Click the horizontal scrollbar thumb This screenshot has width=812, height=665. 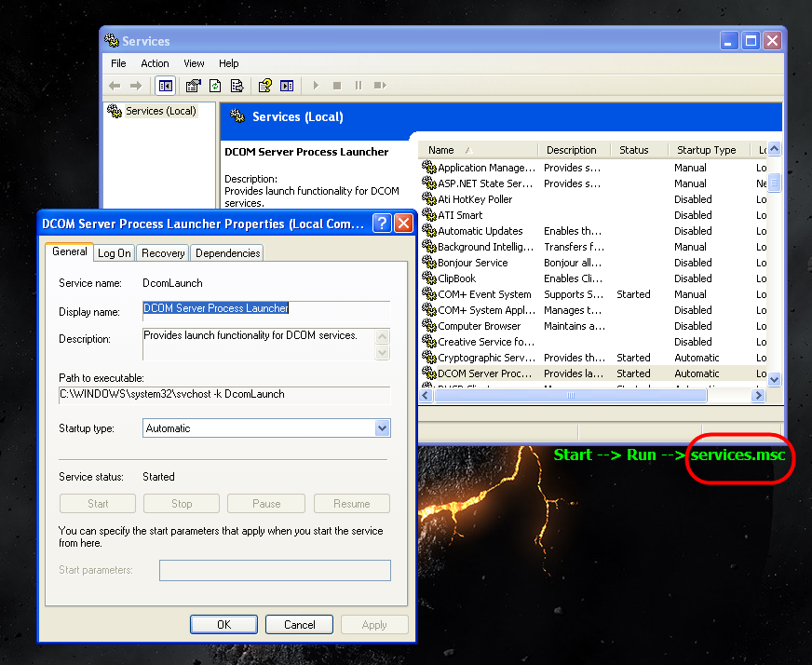pyautogui.click(x=571, y=395)
